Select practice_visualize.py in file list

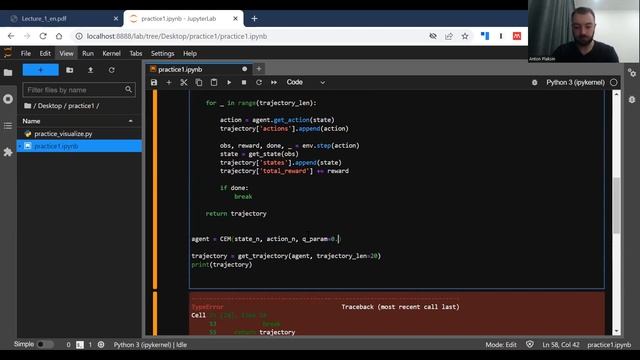pos(79,134)
